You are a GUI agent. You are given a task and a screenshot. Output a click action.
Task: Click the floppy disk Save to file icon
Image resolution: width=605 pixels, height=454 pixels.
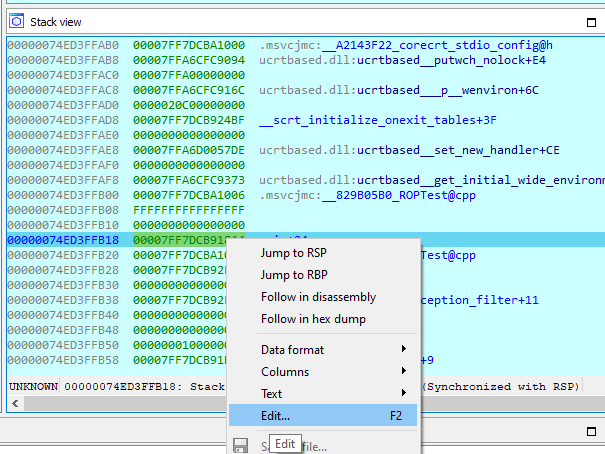tap(240, 445)
